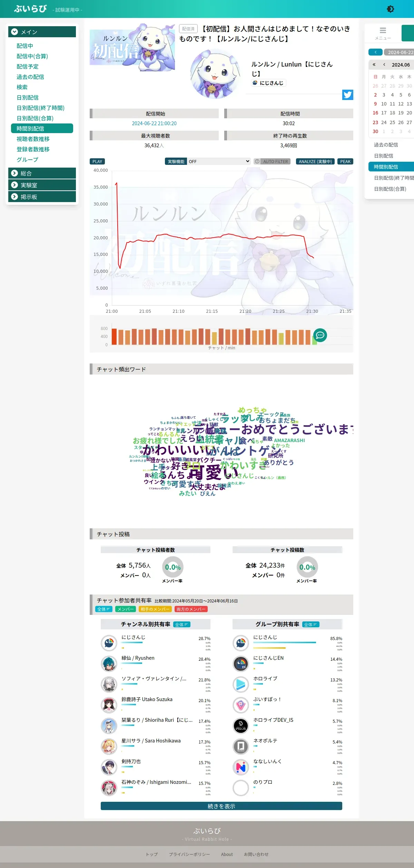
Task: Click the にじさんじ channel avatar icon
Action: tap(109, 643)
